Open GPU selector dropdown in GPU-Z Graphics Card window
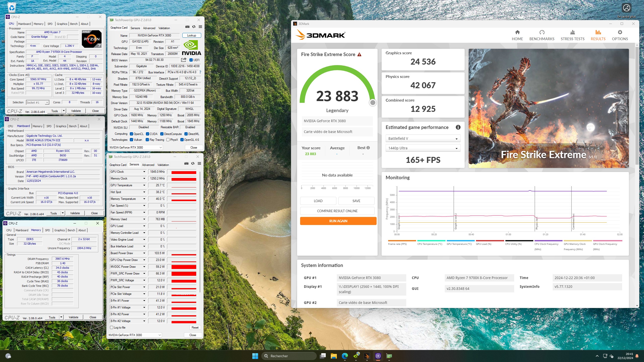This screenshot has width=644, height=362. [x=136, y=148]
